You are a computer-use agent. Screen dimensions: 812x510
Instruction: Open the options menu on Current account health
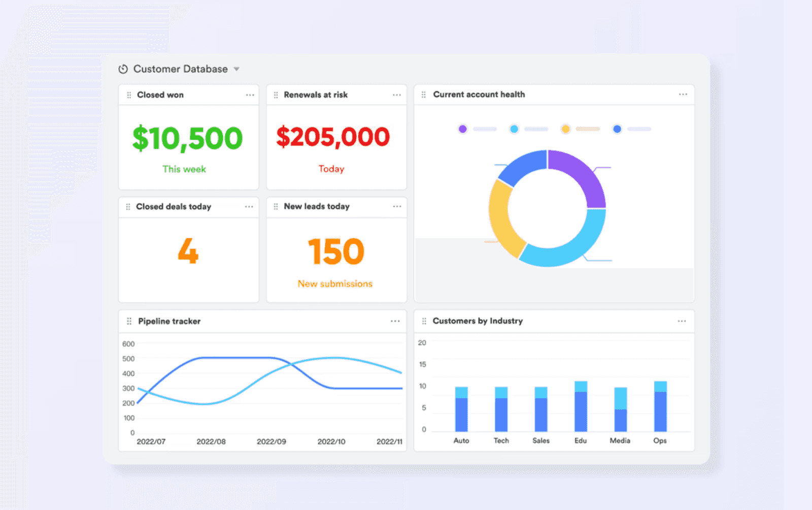point(682,94)
